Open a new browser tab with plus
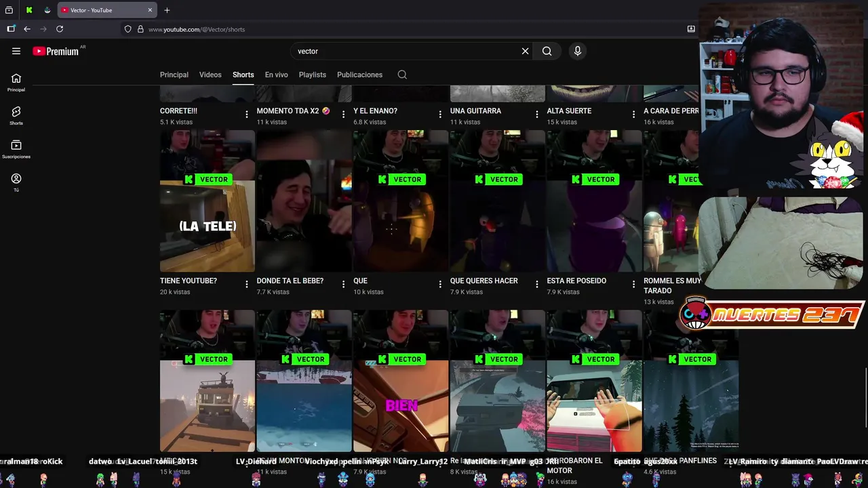Image resolution: width=868 pixels, height=488 pixels. point(167,10)
